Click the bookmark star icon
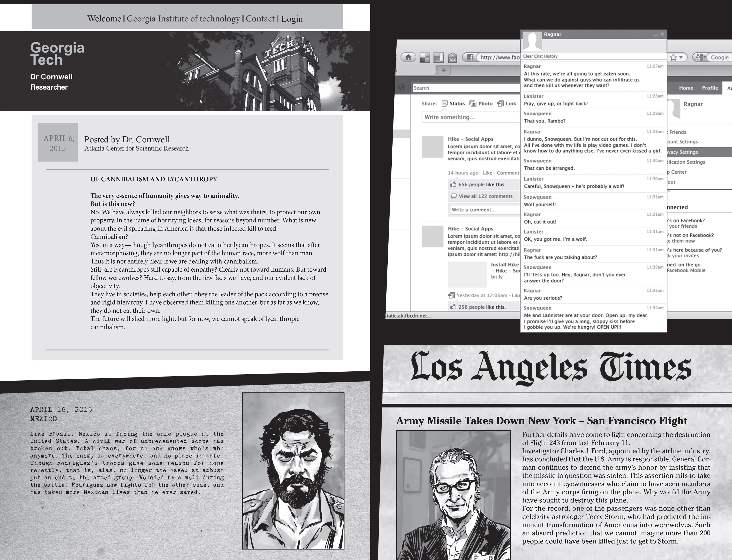Image resolution: width=732 pixels, height=560 pixels. [x=673, y=57]
